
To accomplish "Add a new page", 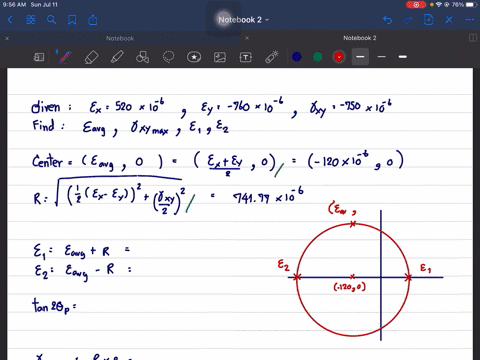I will pos(429,20).
